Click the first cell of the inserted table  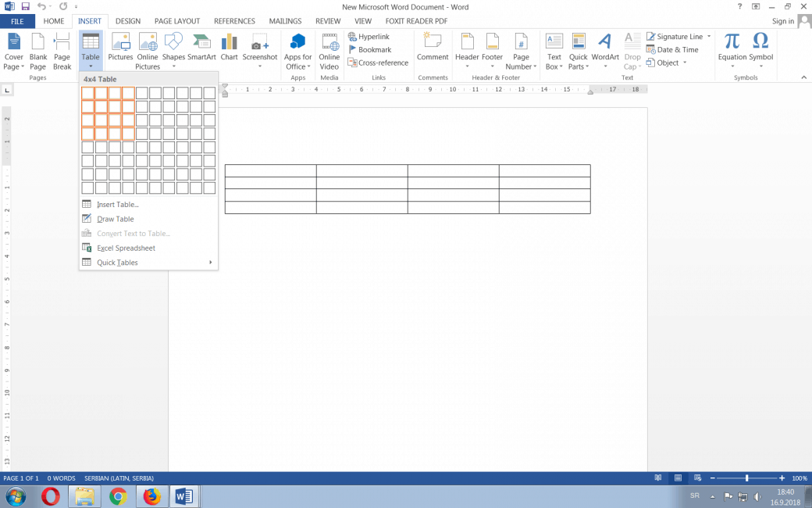[x=270, y=170]
